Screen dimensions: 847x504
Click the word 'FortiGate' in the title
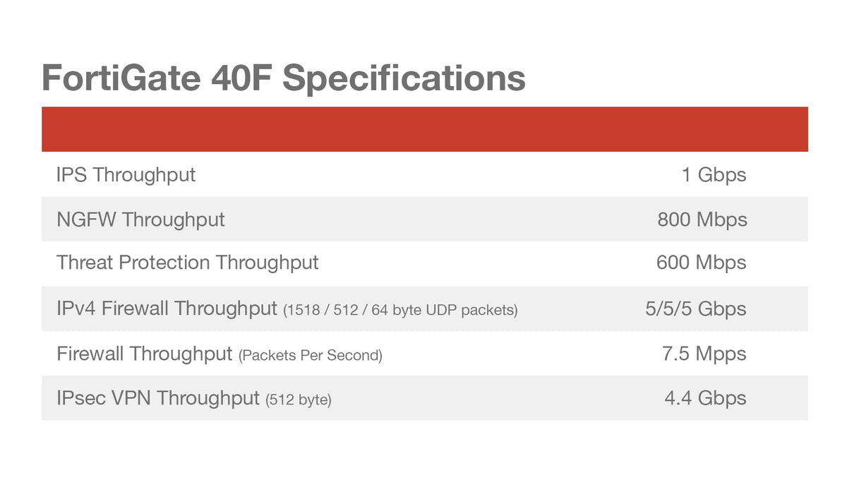point(121,78)
